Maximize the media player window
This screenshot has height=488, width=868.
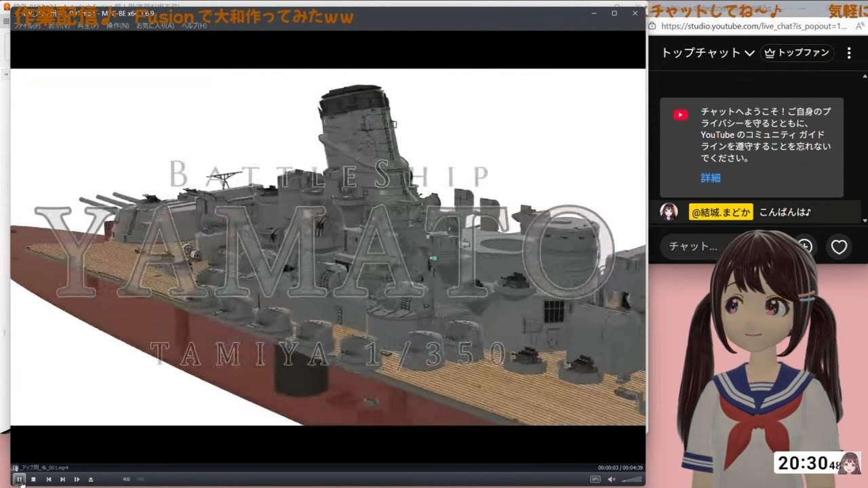pos(614,13)
